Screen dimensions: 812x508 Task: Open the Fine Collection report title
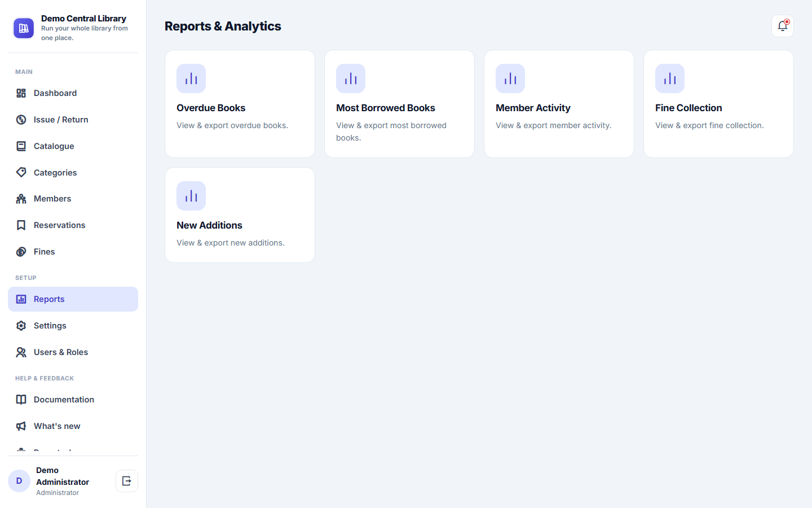click(x=689, y=108)
